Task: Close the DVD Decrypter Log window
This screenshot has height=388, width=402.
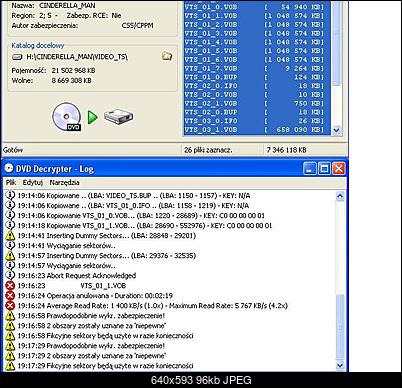Action: click(x=338, y=168)
